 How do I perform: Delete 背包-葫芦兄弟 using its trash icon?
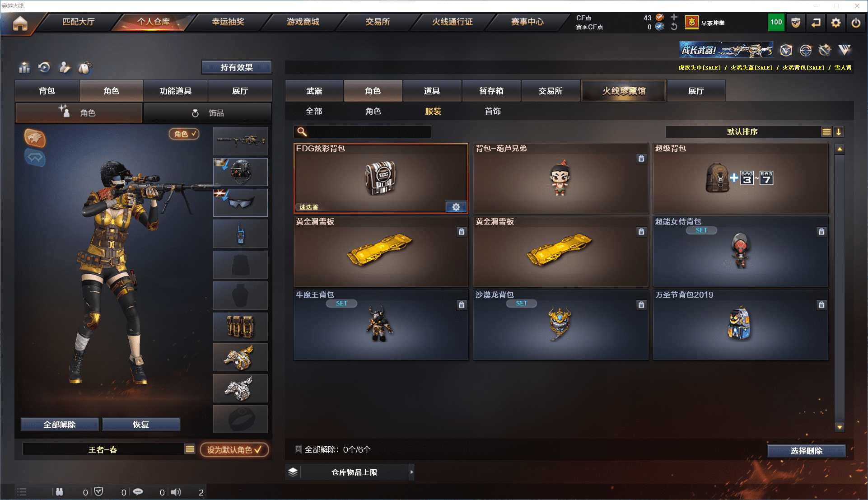[x=641, y=159]
